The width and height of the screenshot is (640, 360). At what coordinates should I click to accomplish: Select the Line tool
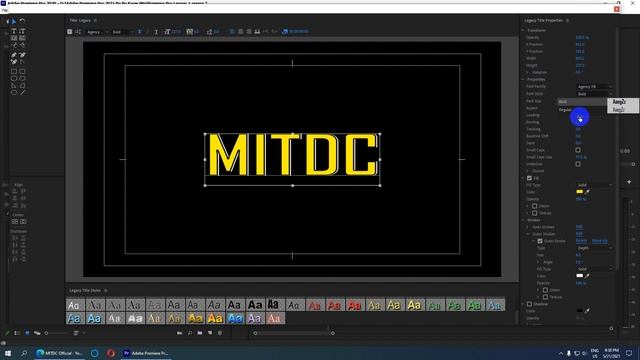point(22,92)
